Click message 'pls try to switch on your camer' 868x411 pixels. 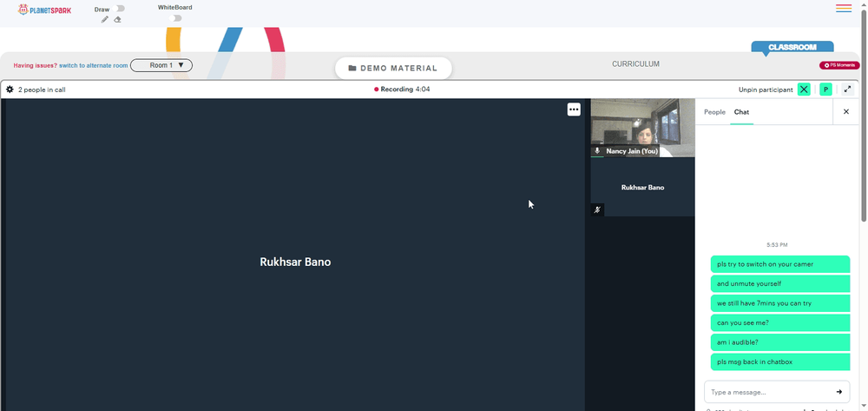(780, 264)
